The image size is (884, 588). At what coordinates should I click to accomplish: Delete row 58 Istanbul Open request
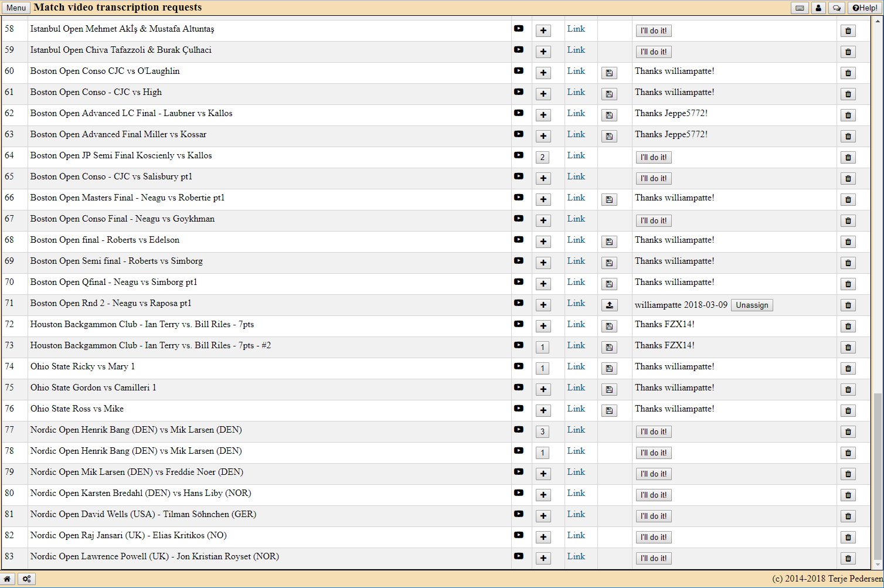848,30
